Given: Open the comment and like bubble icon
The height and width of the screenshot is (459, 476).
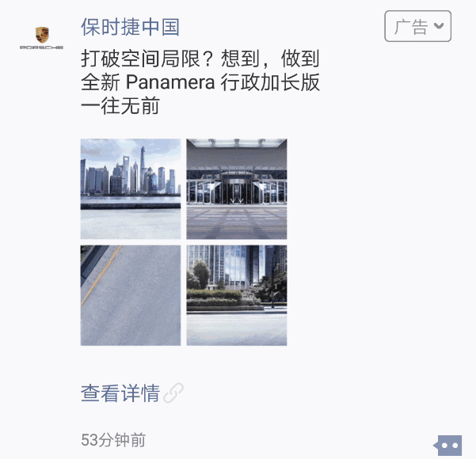Looking at the screenshot, I should click(x=447, y=446).
